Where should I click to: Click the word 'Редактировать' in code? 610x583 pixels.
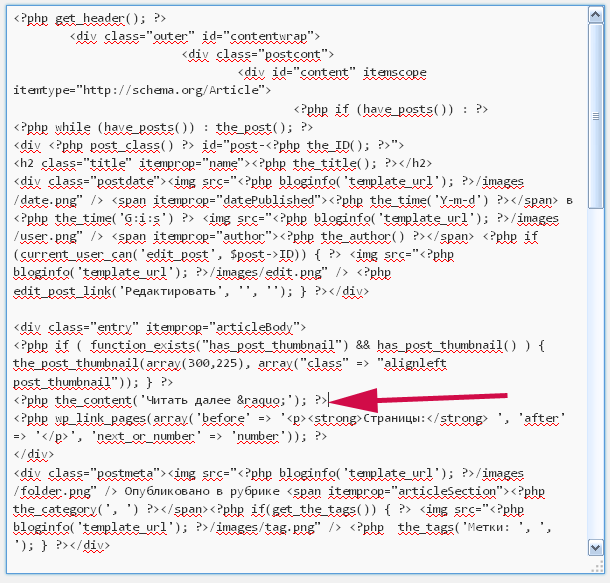point(170,291)
